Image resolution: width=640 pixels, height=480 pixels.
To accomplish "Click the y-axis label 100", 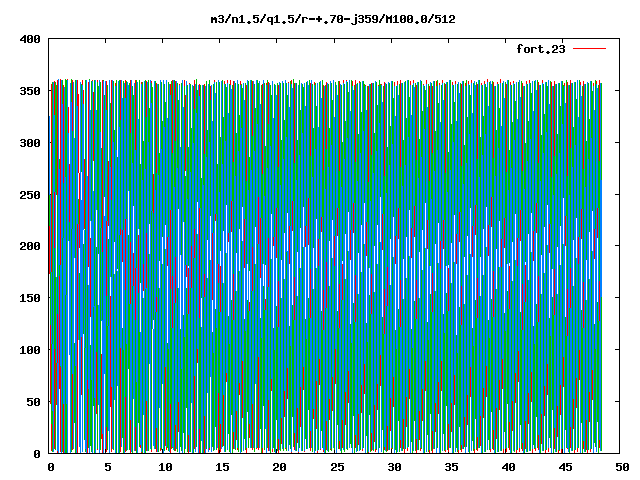I will (x=30, y=350).
